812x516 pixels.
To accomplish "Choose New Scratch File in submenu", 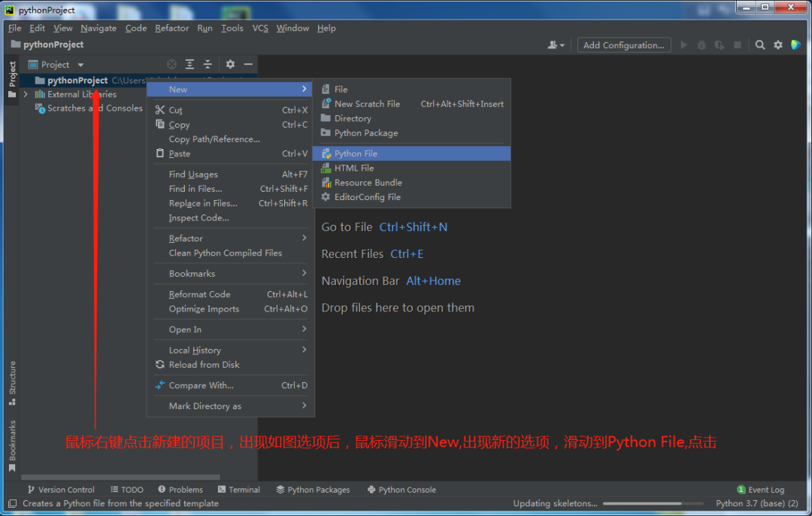I will [412, 104].
